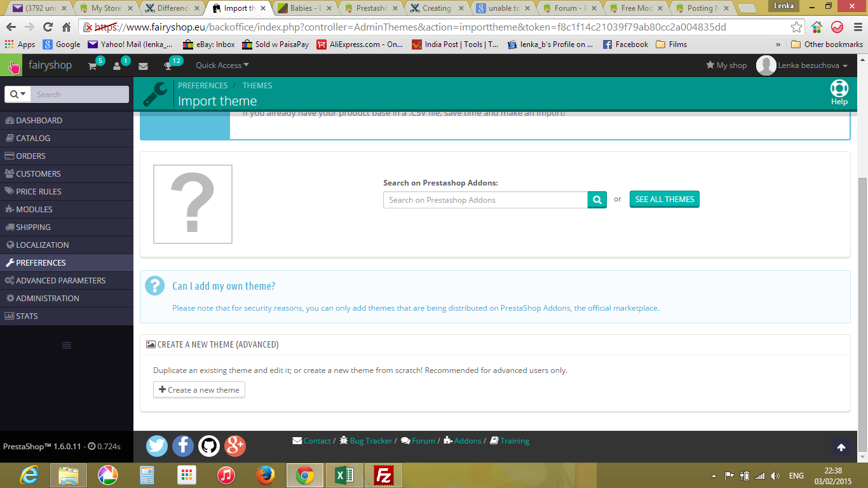Click the Themes breadcrumb link
This screenshot has height=488, width=868.
click(257, 86)
